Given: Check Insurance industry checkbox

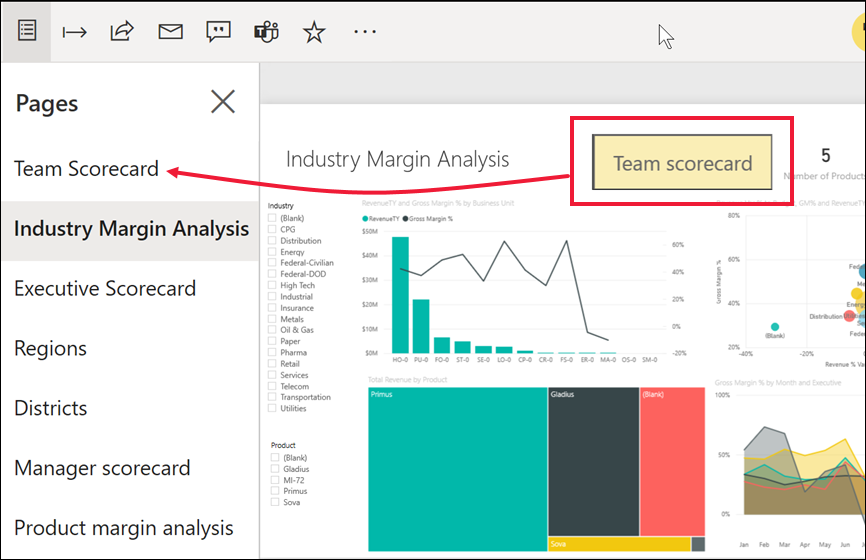Looking at the screenshot, I should pyautogui.click(x=272, y=308).
